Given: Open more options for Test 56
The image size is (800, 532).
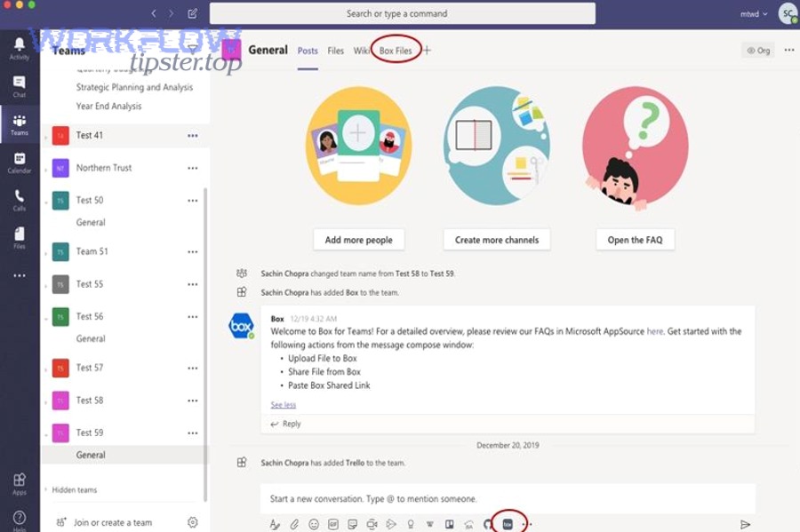Looking at the screenshot, I should tap(192, 317).
